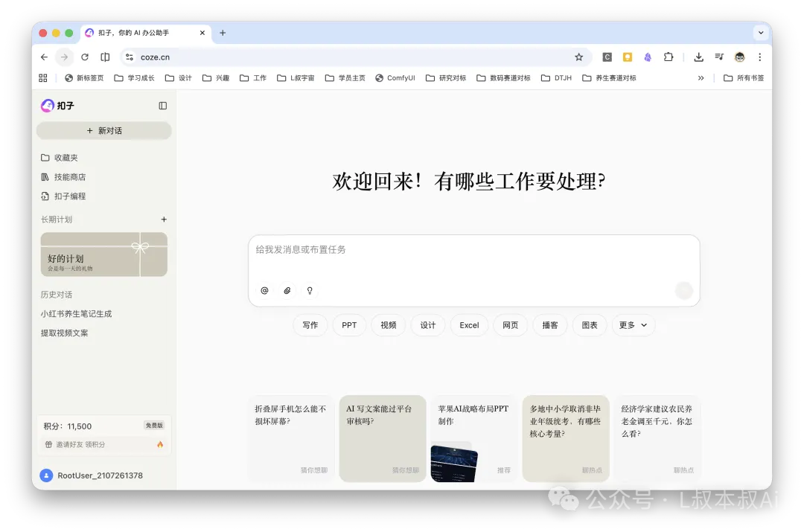Open history chat 小红书养生笔记生成
The image size is (804, 532).
(x=76, y=314)
